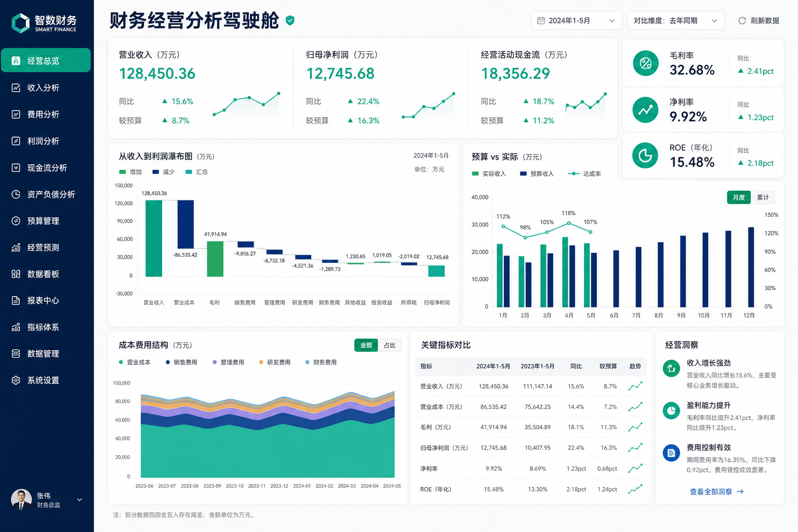Click the 预算管理 sidebar icon
The image size is (798, 532).
16,221
